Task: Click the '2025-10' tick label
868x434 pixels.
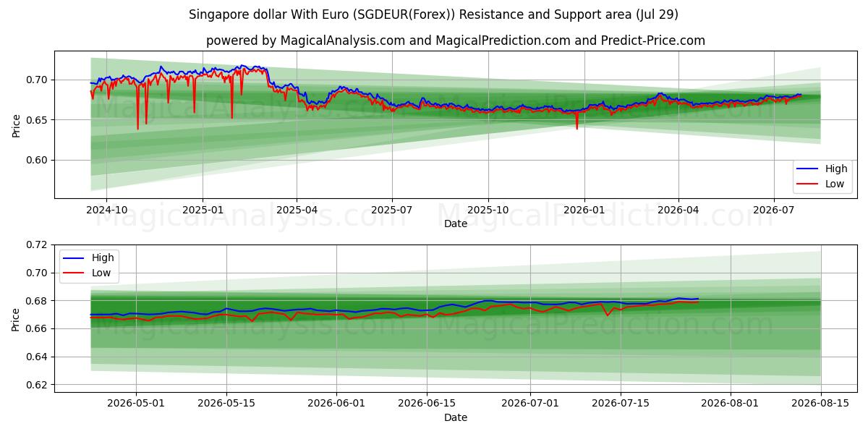Action: (x=488, y=210)
